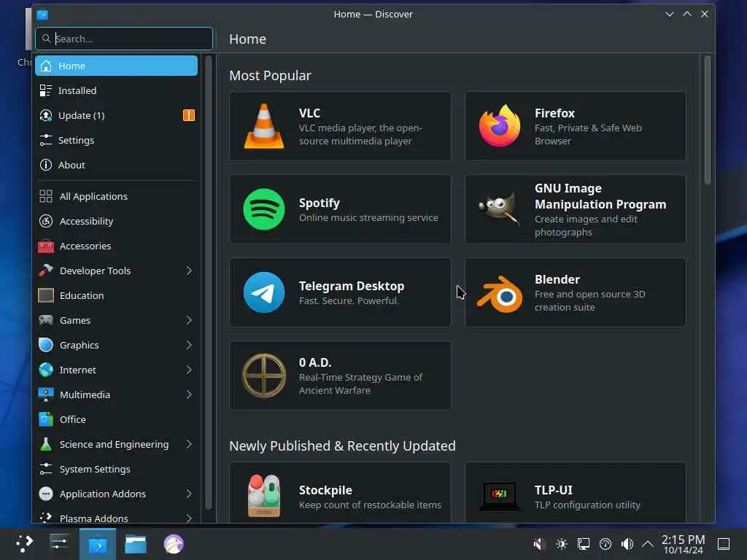Open the Accessories category
747x560 pixels.
(116, 246)
